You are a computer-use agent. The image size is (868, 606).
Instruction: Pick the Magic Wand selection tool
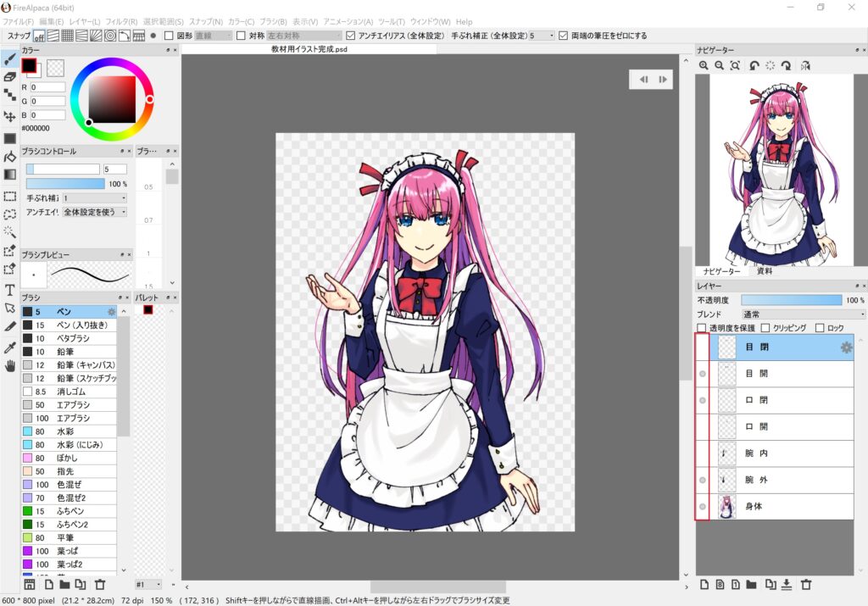coord(10,231)
